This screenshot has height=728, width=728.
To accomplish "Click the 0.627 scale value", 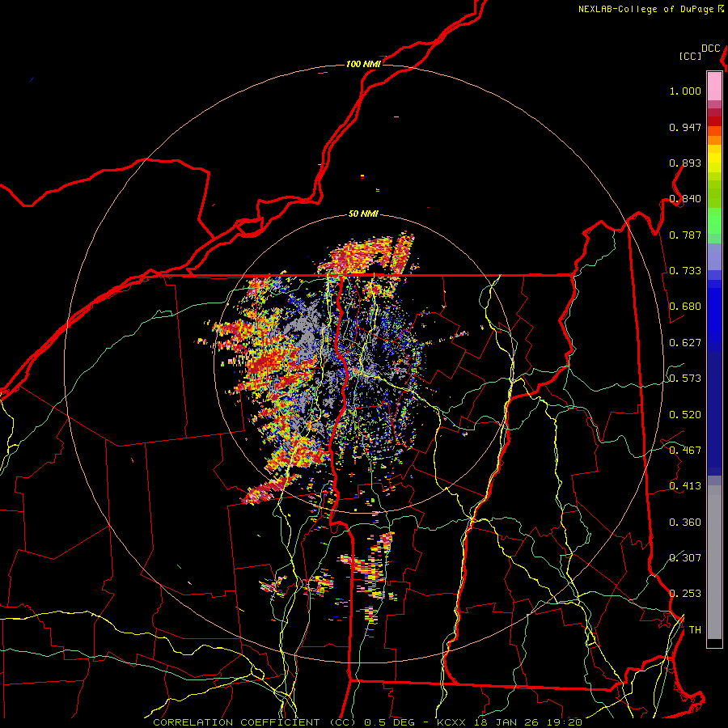I will click(685, 343).
